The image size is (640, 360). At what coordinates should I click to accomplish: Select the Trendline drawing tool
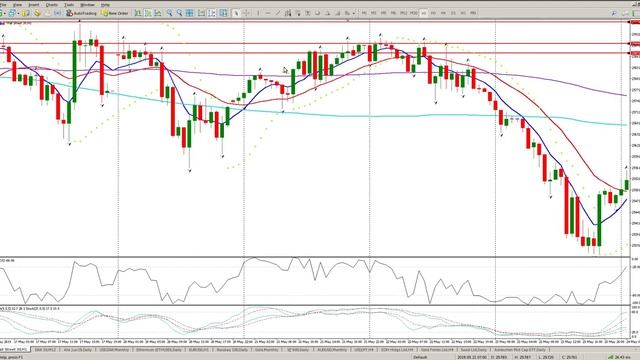pyautogui.click(x=278, y=13)
